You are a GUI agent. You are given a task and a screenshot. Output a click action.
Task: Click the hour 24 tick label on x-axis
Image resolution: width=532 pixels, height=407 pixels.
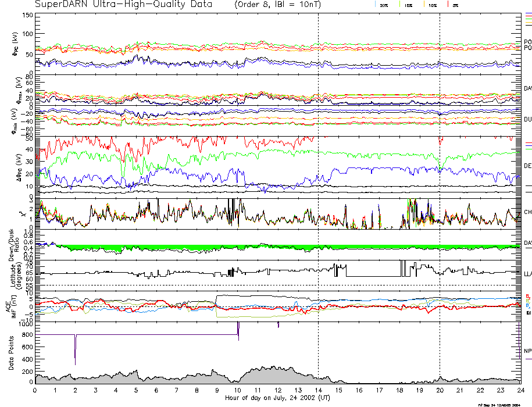520,390
